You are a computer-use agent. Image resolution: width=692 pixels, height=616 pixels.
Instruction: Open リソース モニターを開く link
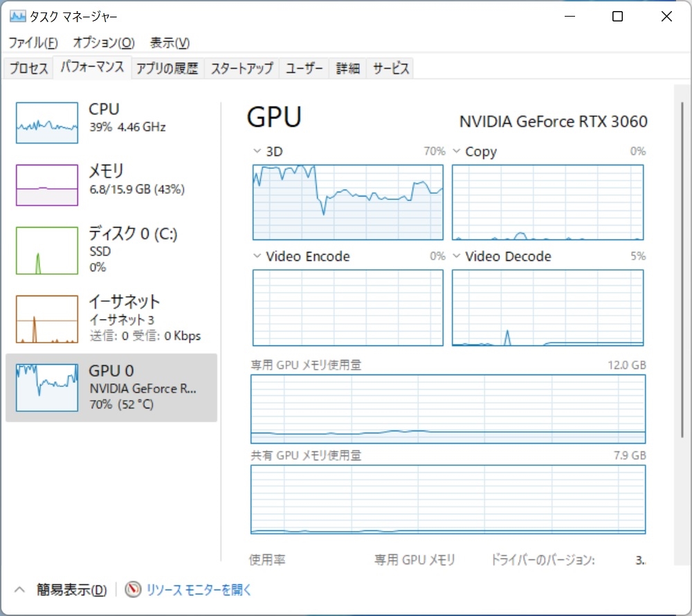click(x=199, y=590)
